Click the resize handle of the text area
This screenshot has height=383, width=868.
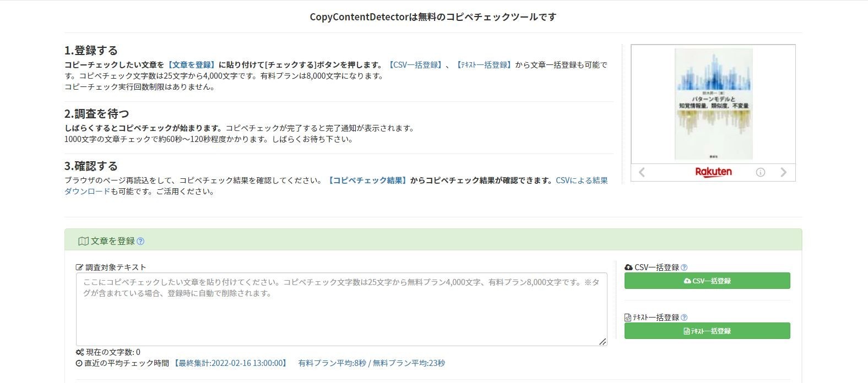coord(603,342)
